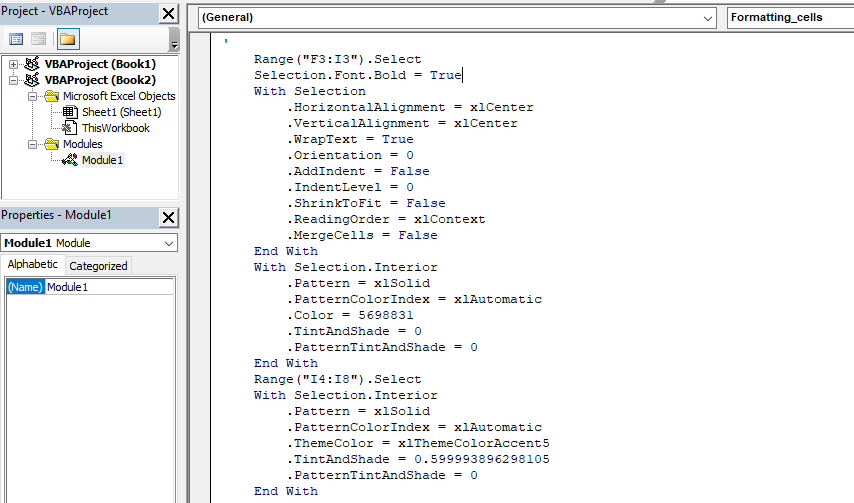Select VBAProject (Book2) in project tree
The image size is (854, 503).
[x=100, y=80]
